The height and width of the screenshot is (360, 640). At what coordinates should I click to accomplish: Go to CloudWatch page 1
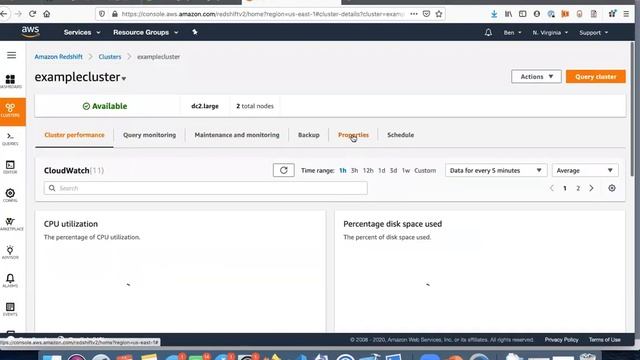click(565, 188)
